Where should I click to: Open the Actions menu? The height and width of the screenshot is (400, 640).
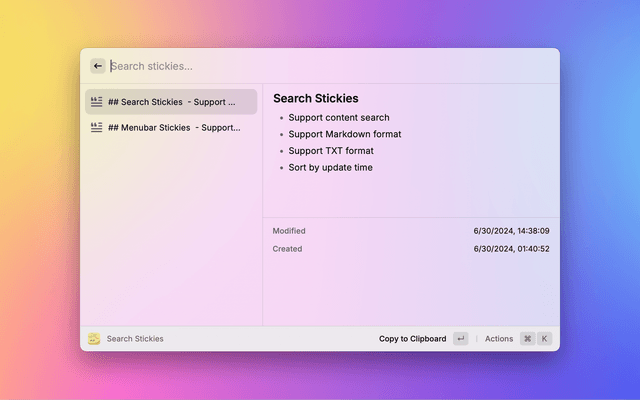(498, 339)
